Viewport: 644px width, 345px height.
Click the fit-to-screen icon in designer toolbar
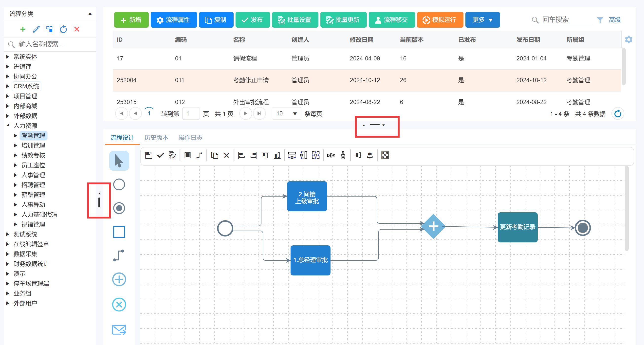pyautogui.click(x=385, y=155)
